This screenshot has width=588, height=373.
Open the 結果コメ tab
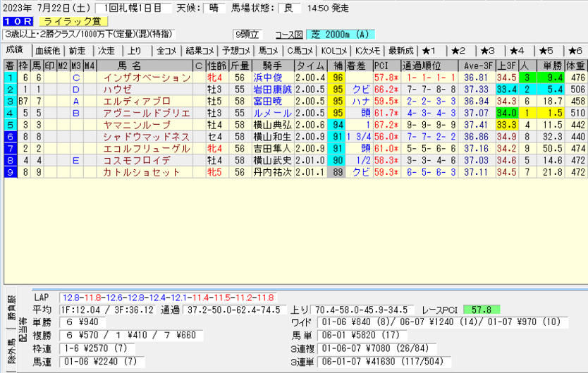coord(200,51)
